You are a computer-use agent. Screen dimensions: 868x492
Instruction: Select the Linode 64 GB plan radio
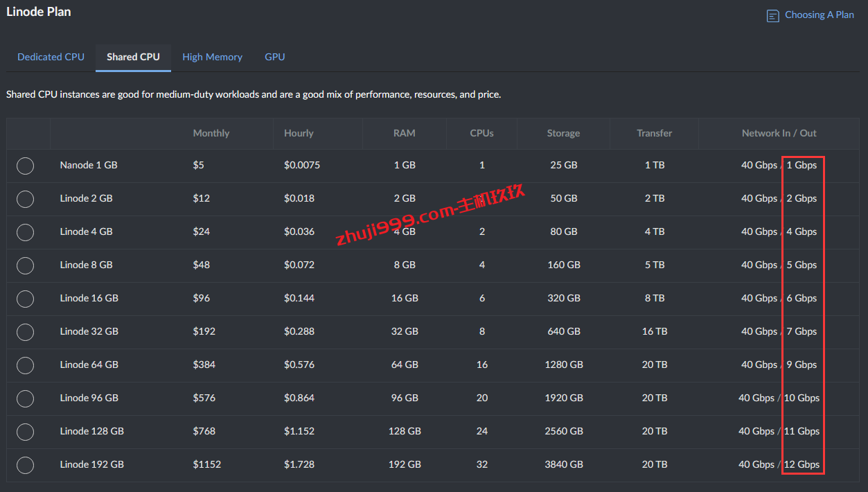coord(25,365)
